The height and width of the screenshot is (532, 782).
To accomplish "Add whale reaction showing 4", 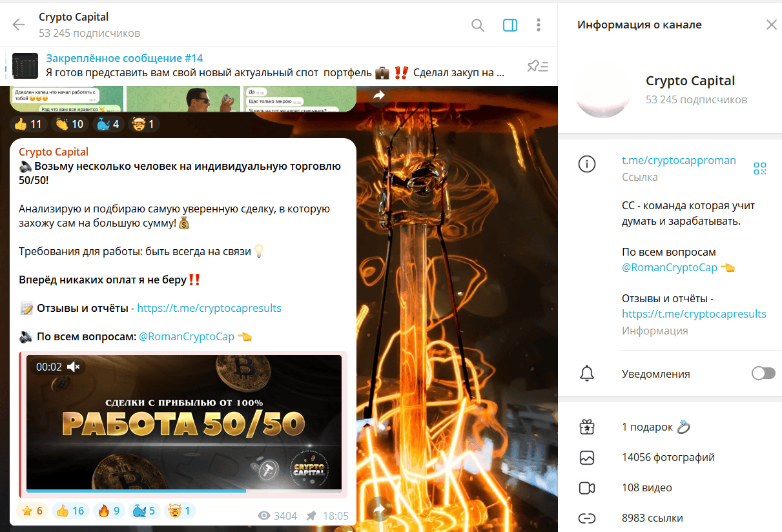I will (x=108, y=123).
